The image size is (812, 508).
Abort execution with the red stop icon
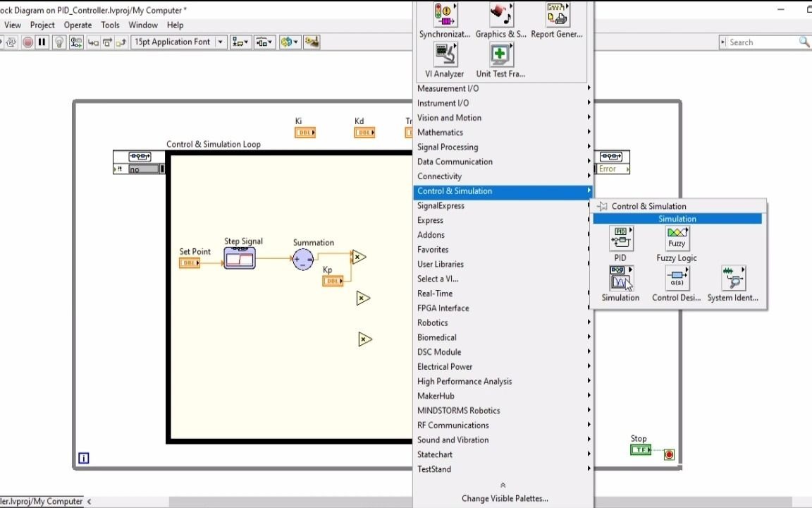pyautogui.click(x=28, y=42)
